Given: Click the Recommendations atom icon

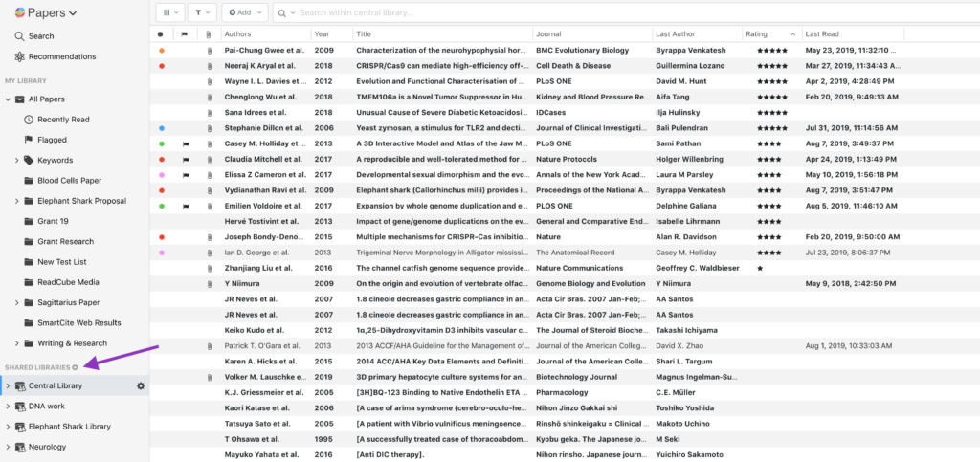Looking at the screenshot, I should click(20, 56).
